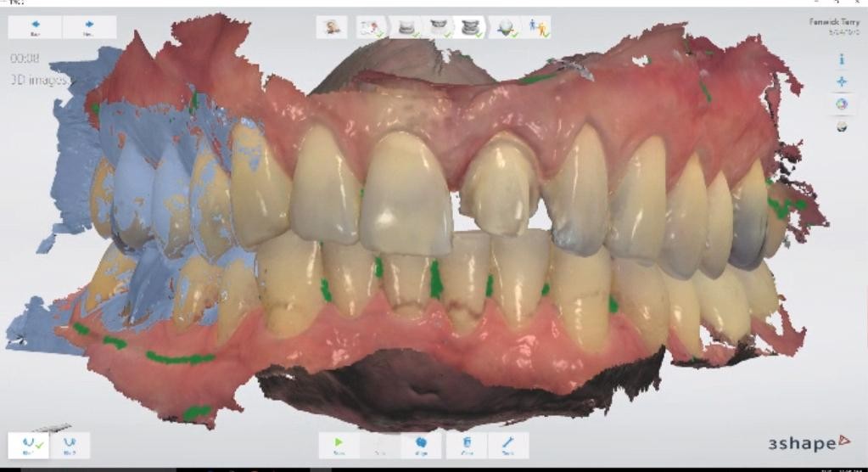Screen dimensions: 868x472
Task: Click the Next arrow button
Action: pyautogui.click(x=89, y=27)
